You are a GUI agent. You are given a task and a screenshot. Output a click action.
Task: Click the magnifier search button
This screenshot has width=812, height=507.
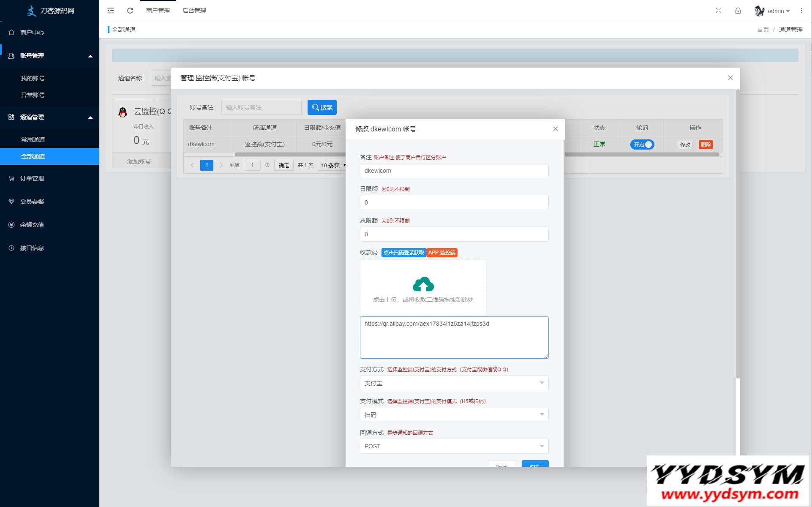tap(322, 107)
